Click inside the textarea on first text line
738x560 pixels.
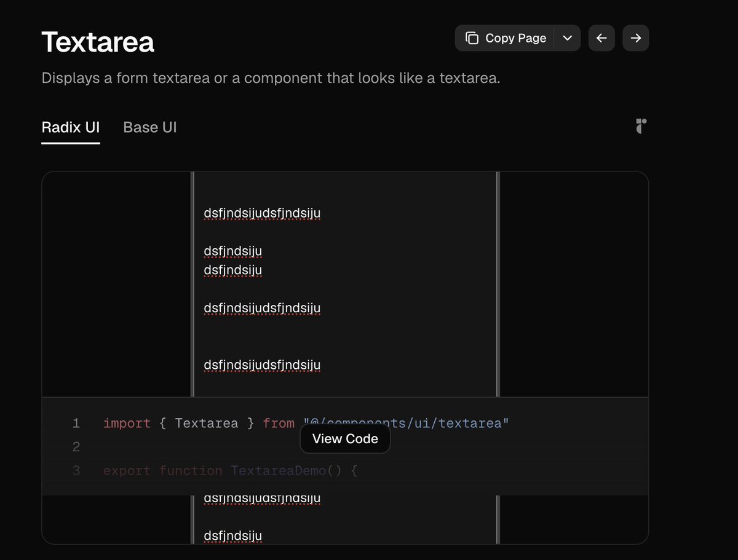coord(262,213)
